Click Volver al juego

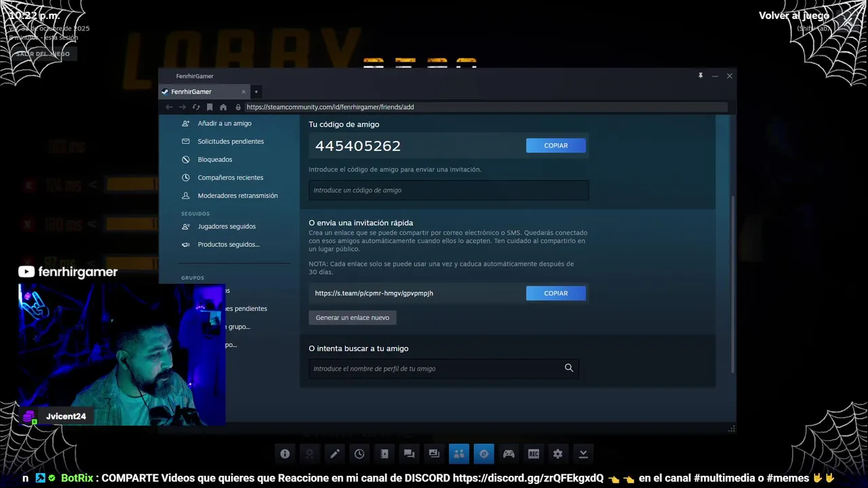pos(793,16)
